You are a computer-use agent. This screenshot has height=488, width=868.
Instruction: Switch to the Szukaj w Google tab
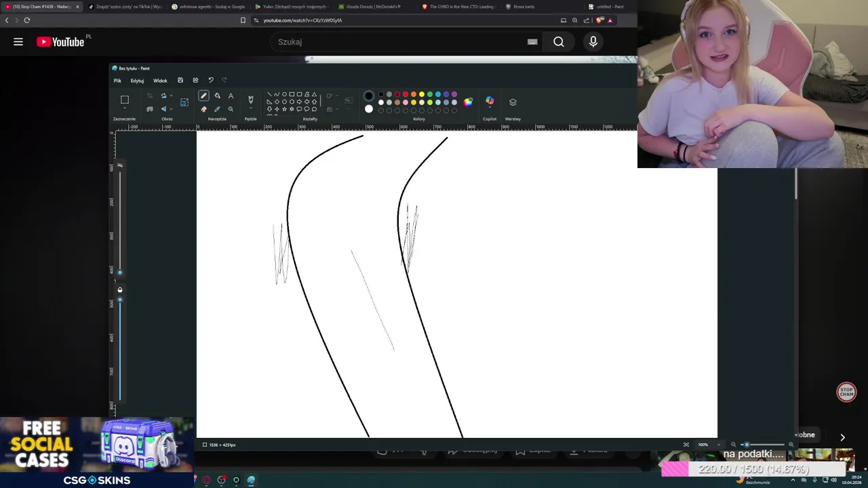(x=208, y=7)
